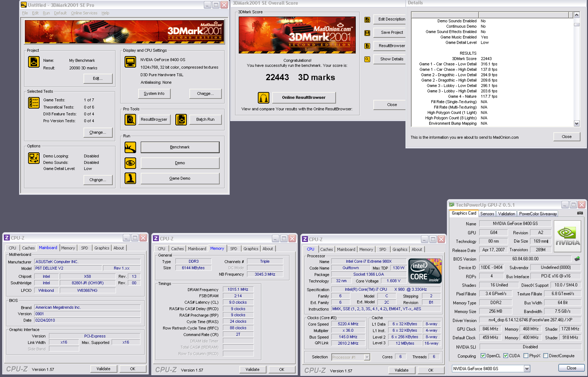This screenshot has width=588, height=377.
Task: Click the Details list scroll down arrow
Action: 577,124
